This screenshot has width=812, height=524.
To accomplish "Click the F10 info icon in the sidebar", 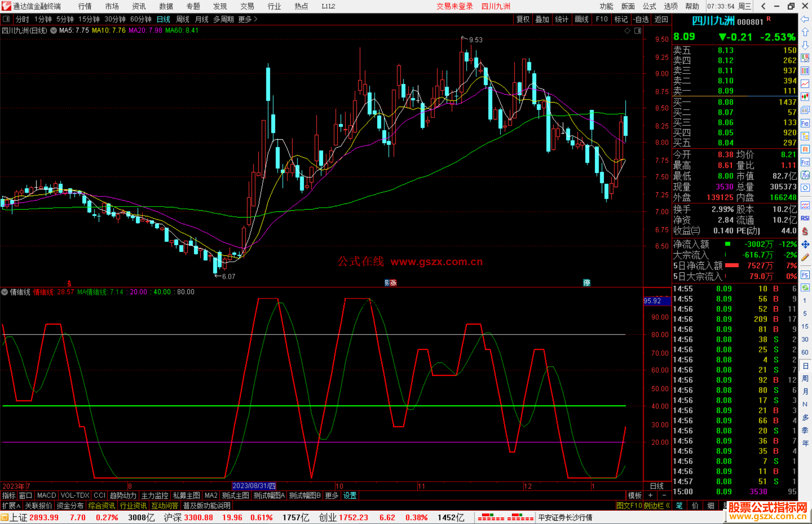I will 805,123.
